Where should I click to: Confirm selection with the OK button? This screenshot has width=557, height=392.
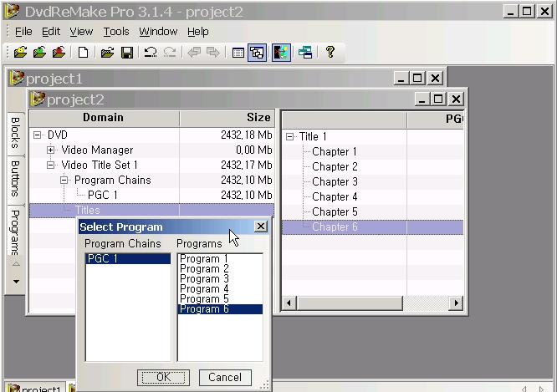click(163, 377)
